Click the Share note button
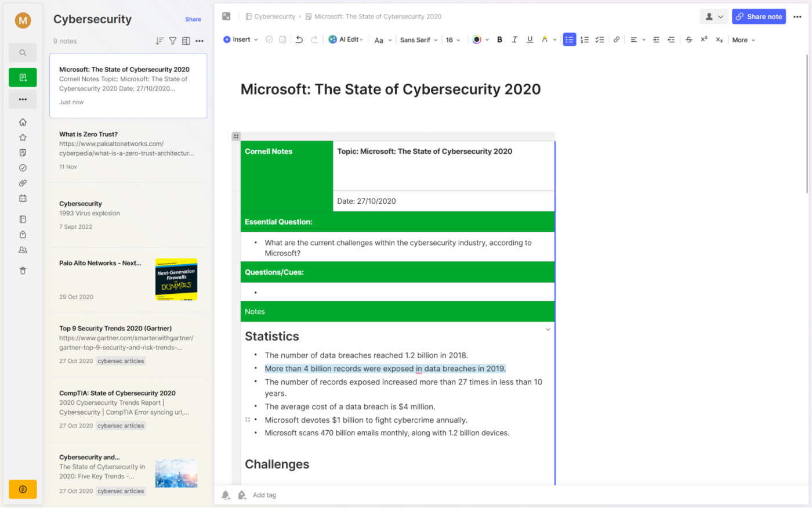This screenshot has width=812, height=508. click(x=759, y=17)
